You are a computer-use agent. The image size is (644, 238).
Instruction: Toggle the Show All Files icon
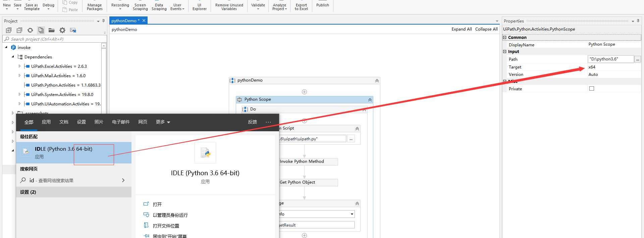point(41,30)
